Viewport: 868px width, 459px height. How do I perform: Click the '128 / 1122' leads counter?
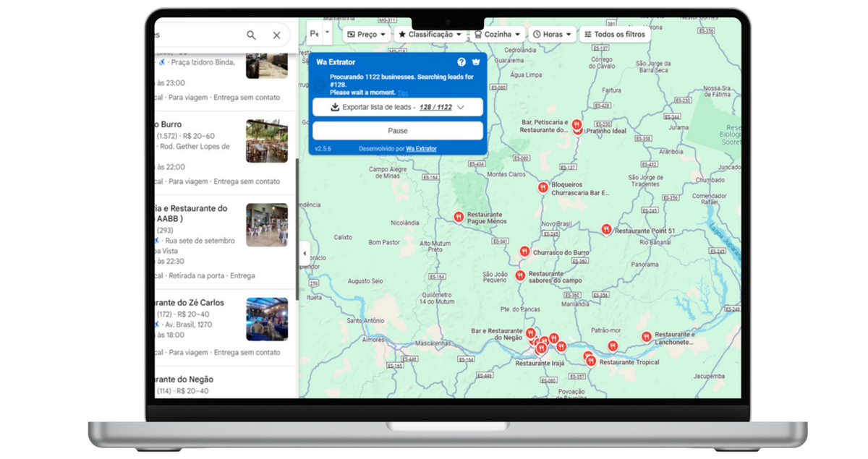pos(435,107)
